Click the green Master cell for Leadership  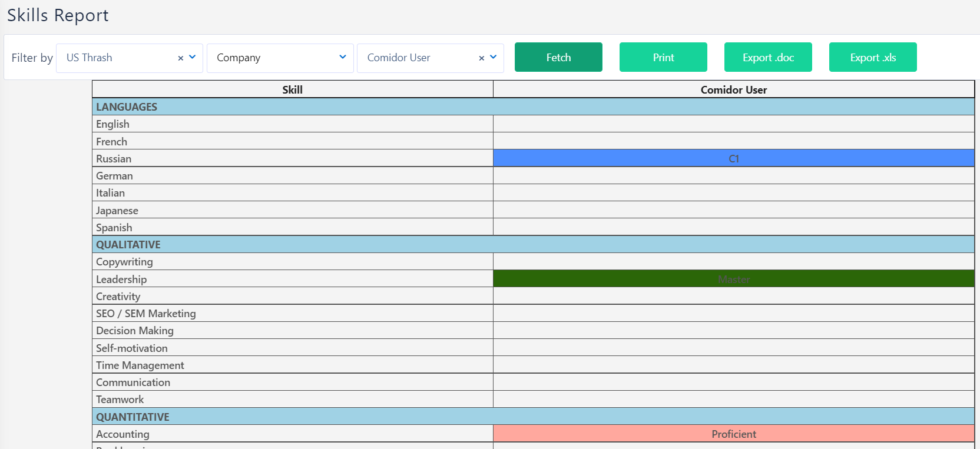(x=734, y=279)
